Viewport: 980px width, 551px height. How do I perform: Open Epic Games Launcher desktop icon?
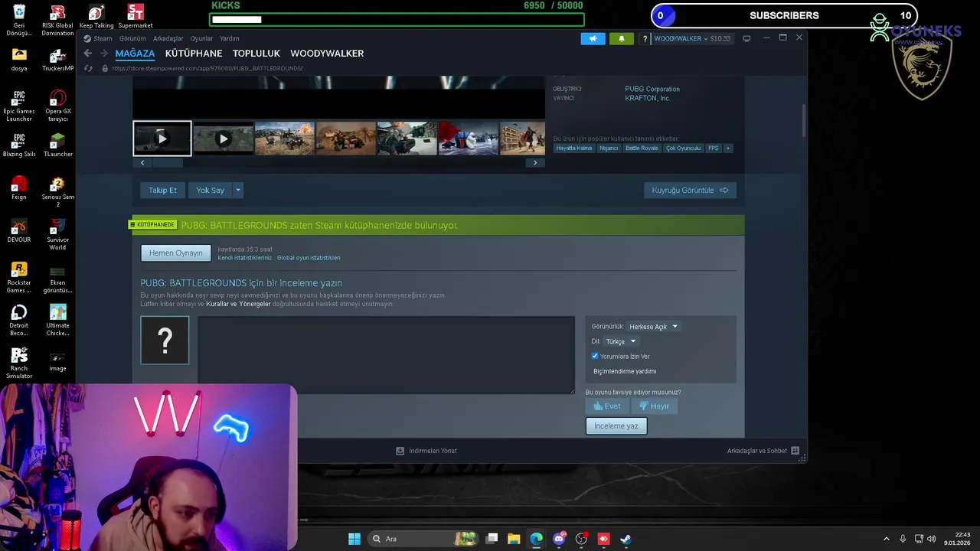click(19, 106)
